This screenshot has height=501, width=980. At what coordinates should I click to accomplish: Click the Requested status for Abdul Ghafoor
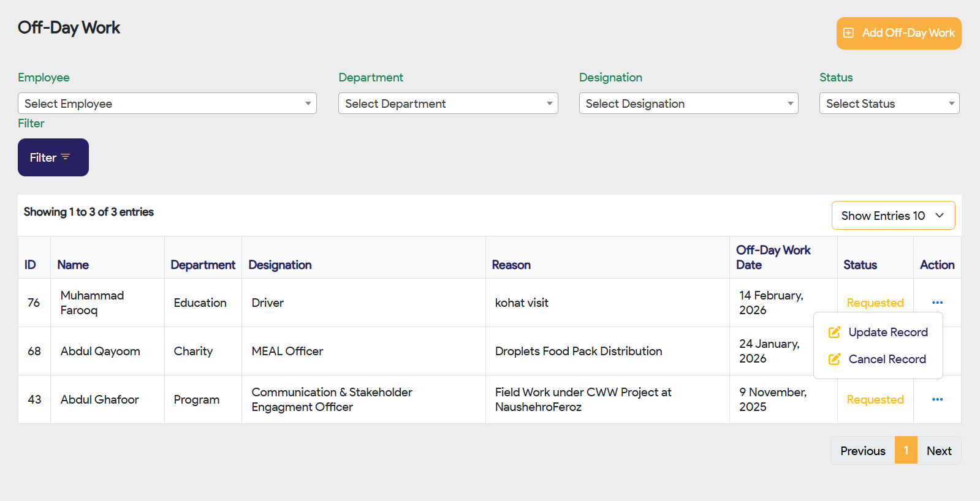(x=875, y=399)
